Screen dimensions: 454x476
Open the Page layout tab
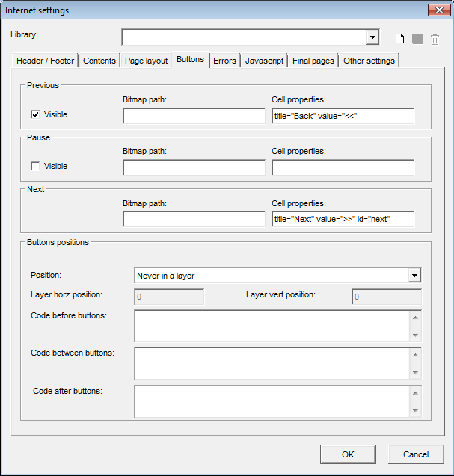146,61
